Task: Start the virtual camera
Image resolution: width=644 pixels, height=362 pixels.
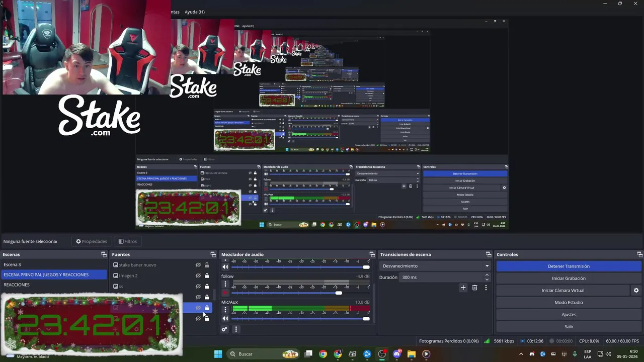Action: coord(562,291)
